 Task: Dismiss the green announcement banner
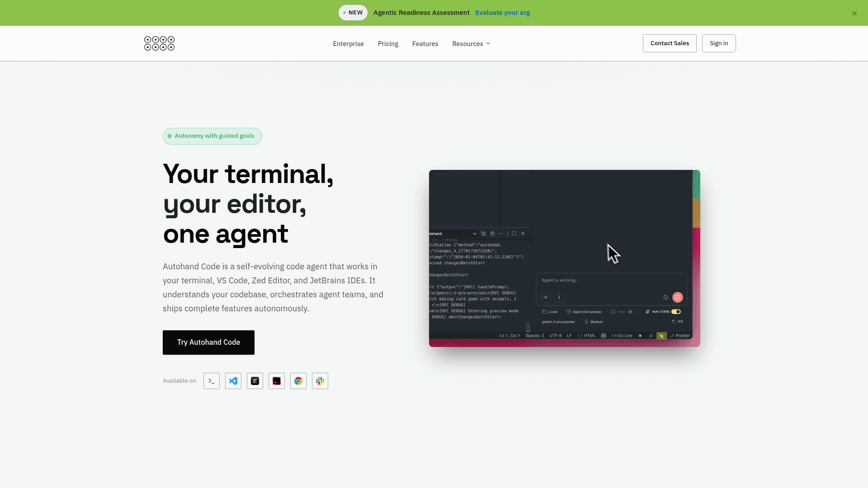(854, 13)
